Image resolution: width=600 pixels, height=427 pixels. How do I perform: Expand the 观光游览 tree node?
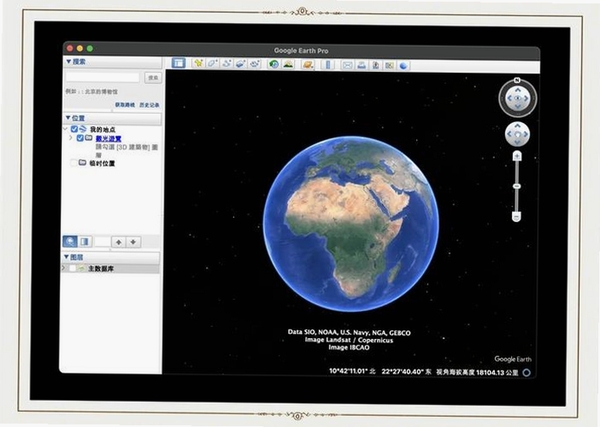(x=71, y=137)
